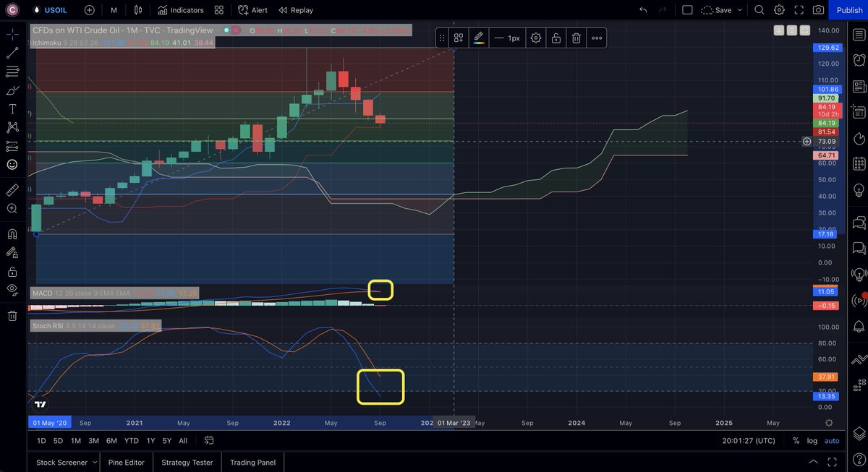This screenshot has height=472, width=868.
Task: Open the go to date calendar icon
Action: (x=209, y=440)
